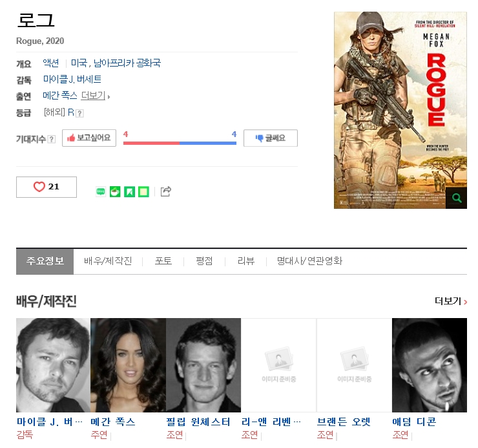
Task: Share to Naver Cafe cup icon
Action: pyautogui.click(x=115, y=191)
